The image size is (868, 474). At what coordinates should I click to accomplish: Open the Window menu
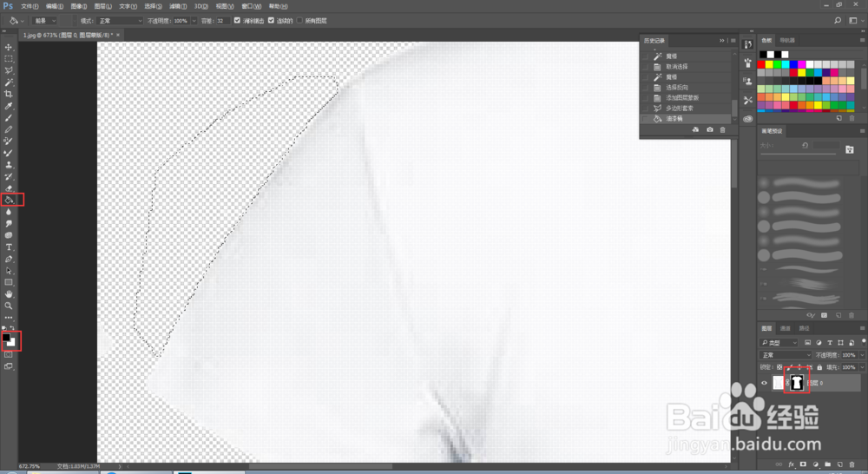pos(252,6)
